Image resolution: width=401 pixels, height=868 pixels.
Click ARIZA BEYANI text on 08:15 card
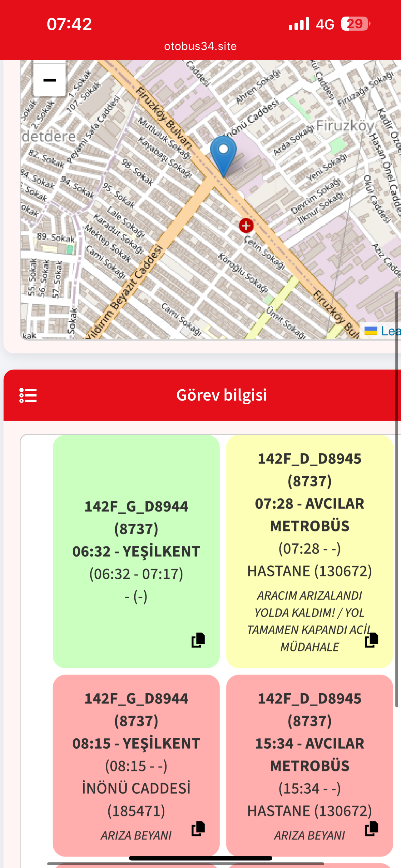click(136, 835)
